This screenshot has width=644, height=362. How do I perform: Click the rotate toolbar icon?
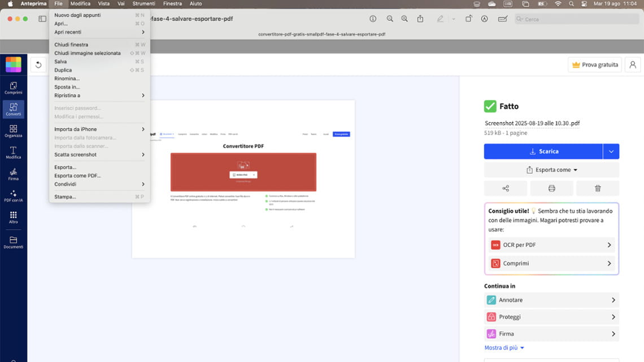pyautogui.click(x=469, y=19)
